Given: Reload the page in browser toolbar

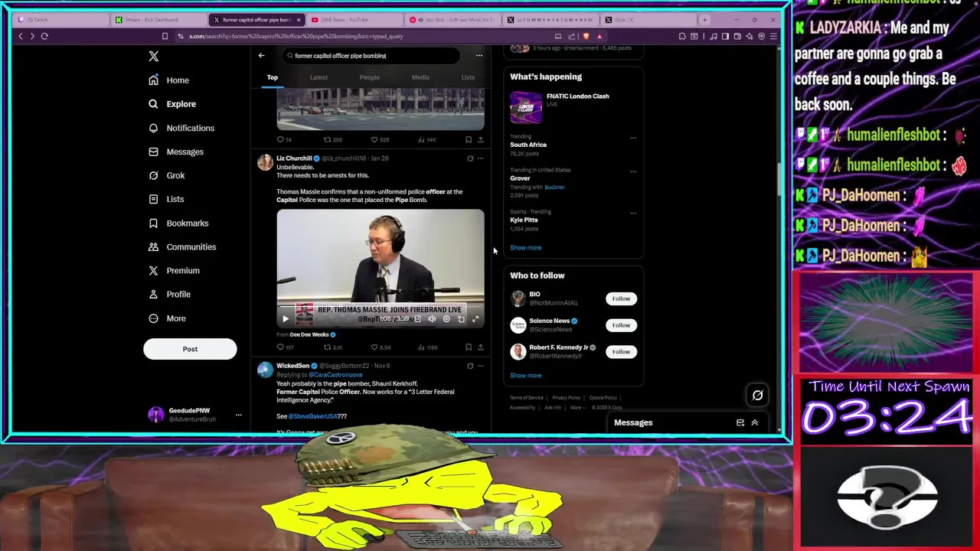Looking at the screenshot, I should coord(44,36).
